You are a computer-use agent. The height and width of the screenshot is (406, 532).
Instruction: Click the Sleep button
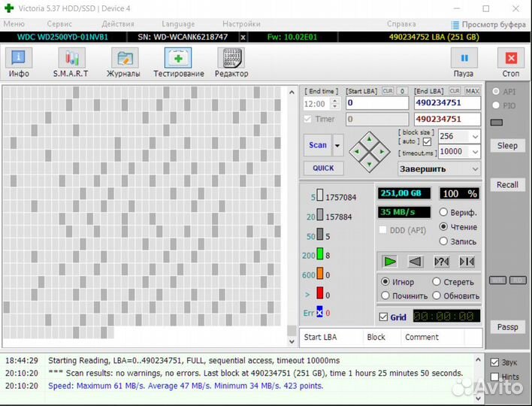pyautogui.click(x=507, y=145)
